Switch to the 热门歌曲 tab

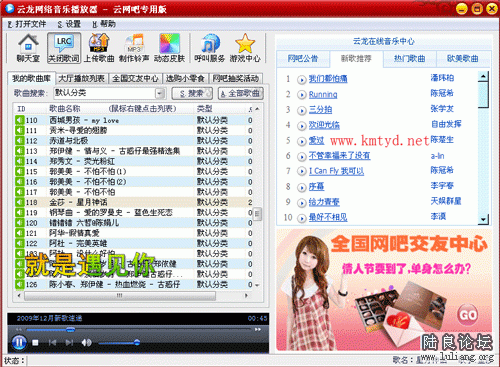coord(410,59)
